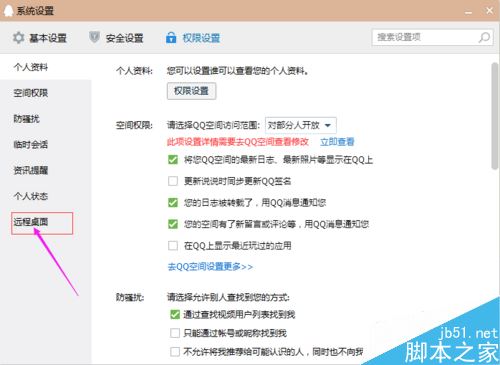Viewport: 500px width, 365px height.
Task: Close the 系统设置 window
Action: (x=489, y=11)
